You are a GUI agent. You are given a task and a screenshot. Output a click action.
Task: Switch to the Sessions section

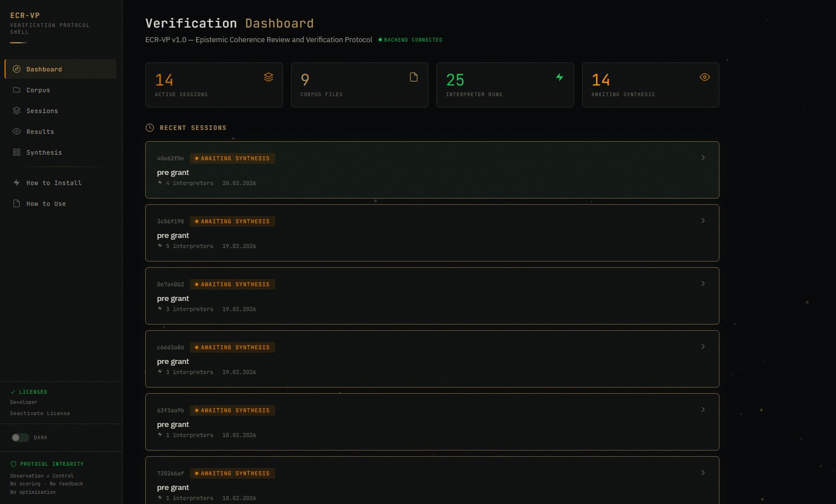point(42,111)
